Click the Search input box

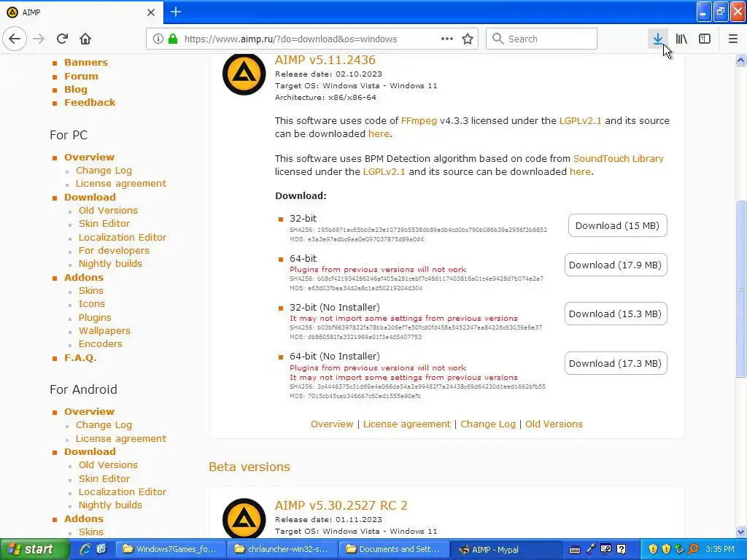pos(541,39)
